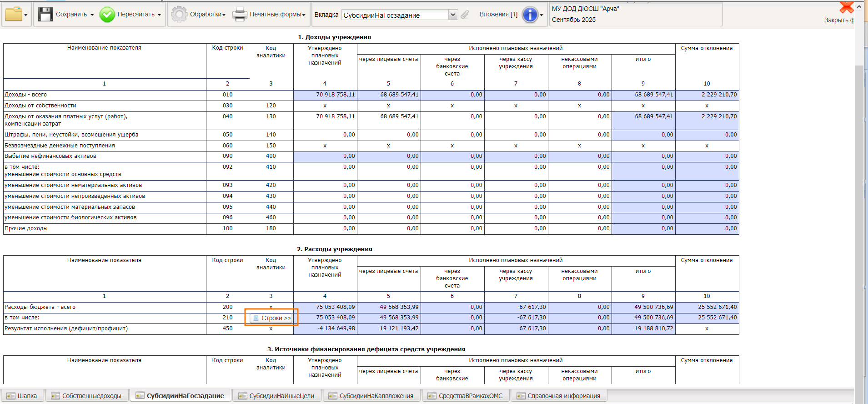Switch to the Шапка tab

(22, 396)
